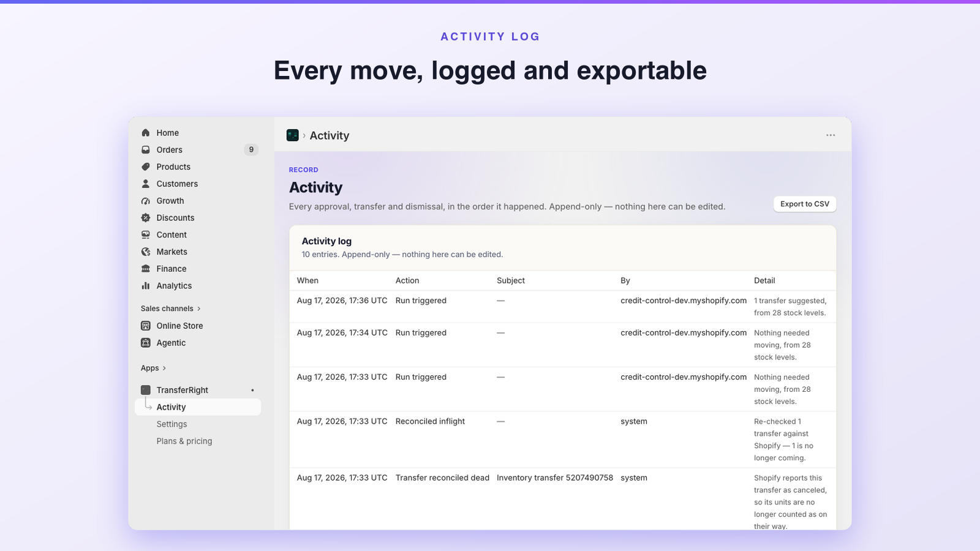Viewport: 980px width, 551px height.
Task: Click the Shopify reports this transfer detail
Action: tap(791, 502)
